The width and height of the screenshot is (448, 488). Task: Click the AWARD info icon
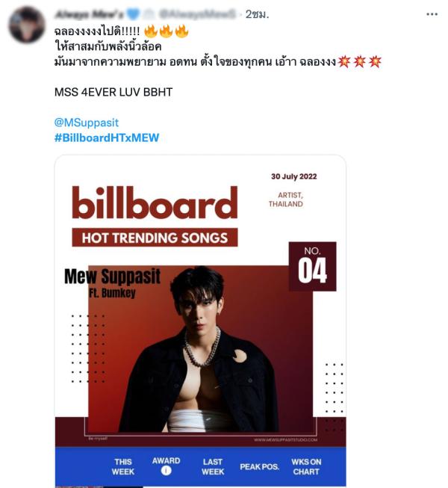click(x=166, y=471)
